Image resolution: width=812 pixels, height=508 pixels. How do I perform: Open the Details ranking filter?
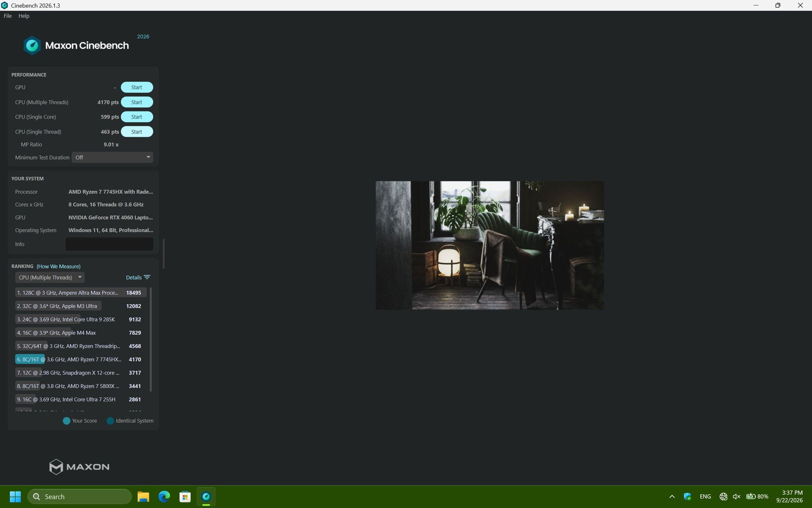click(138, 277)
